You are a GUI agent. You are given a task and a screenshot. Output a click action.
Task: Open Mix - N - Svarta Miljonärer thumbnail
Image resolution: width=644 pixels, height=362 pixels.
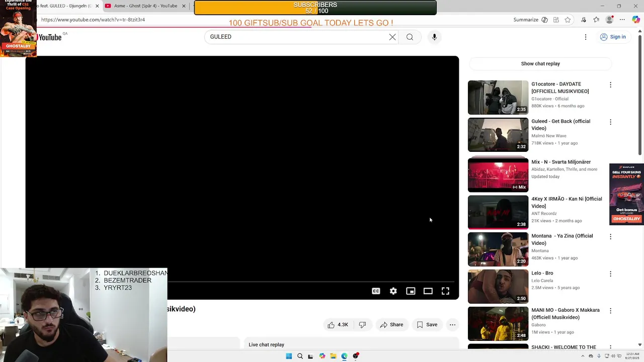[498, 174]
